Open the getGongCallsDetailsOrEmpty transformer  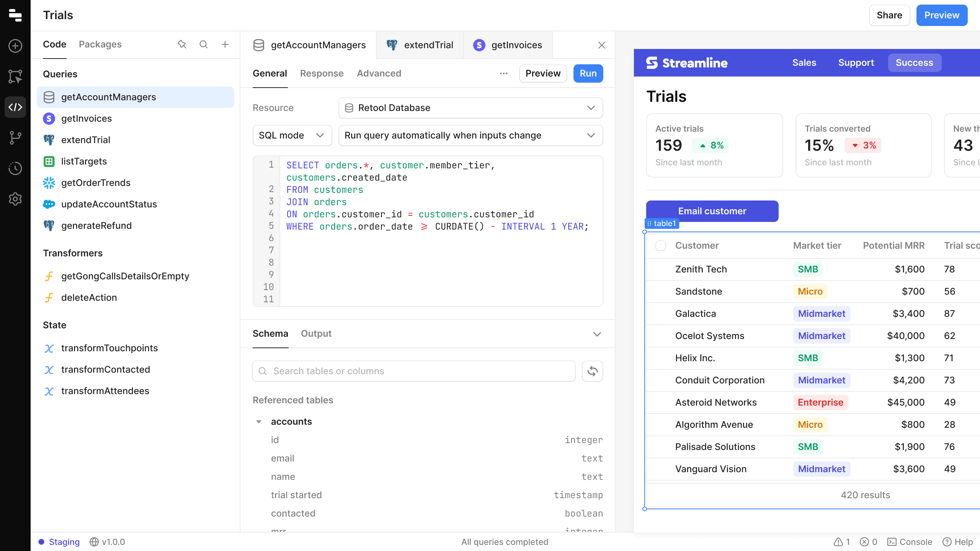[x=136, y=276]
